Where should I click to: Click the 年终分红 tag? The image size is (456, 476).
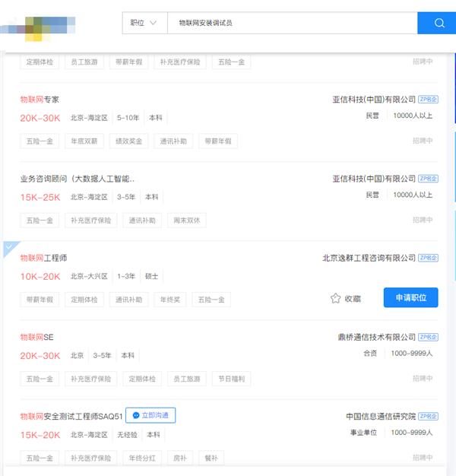tap(142, 458)
